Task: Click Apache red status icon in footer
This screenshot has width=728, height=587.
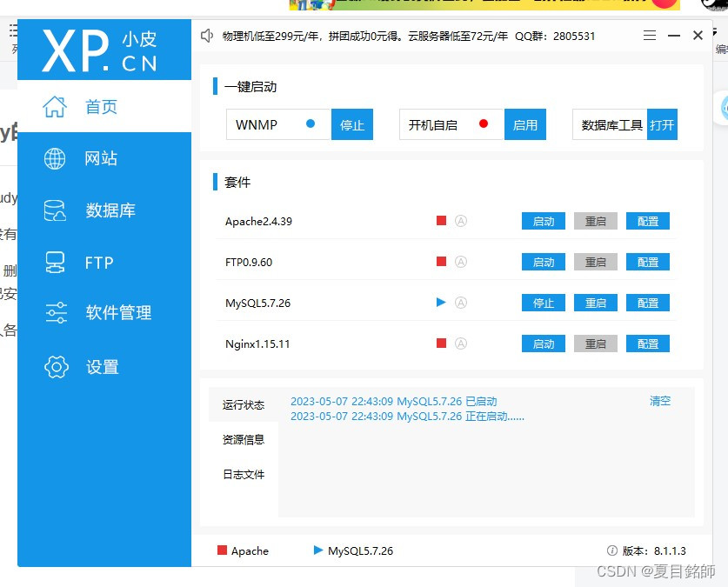Action: pyautogui.click(x=222, y=550)
